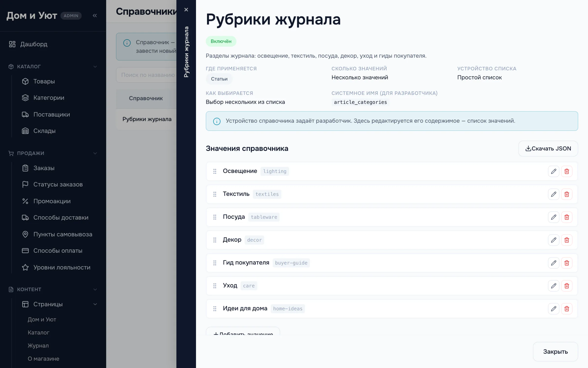Download values with Скачать JSON
588x368 pixels.
(548, 148)
